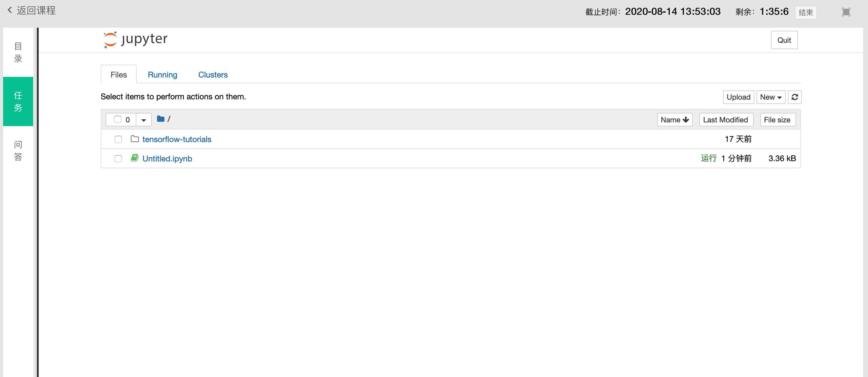
Task: Check the tensorflow-tutorials checkbox
Action: coord(118,139)
